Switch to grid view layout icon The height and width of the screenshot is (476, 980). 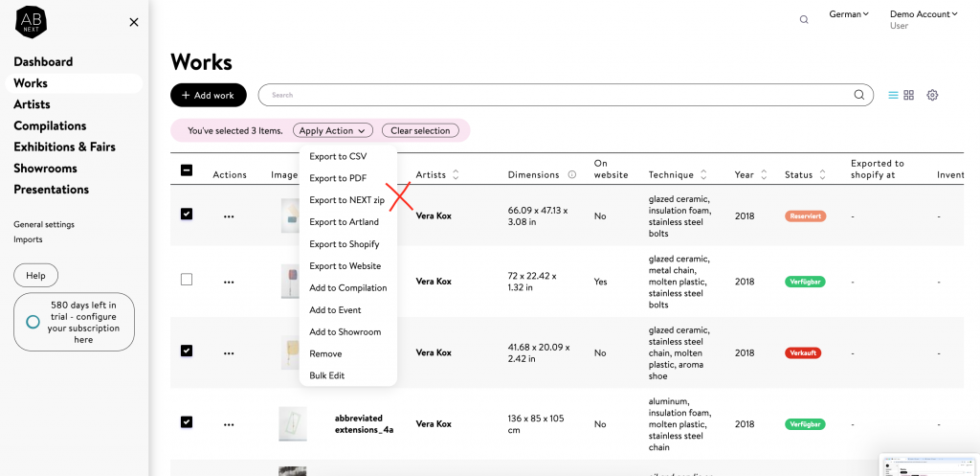pyautogui.click(x=909, y=95)
